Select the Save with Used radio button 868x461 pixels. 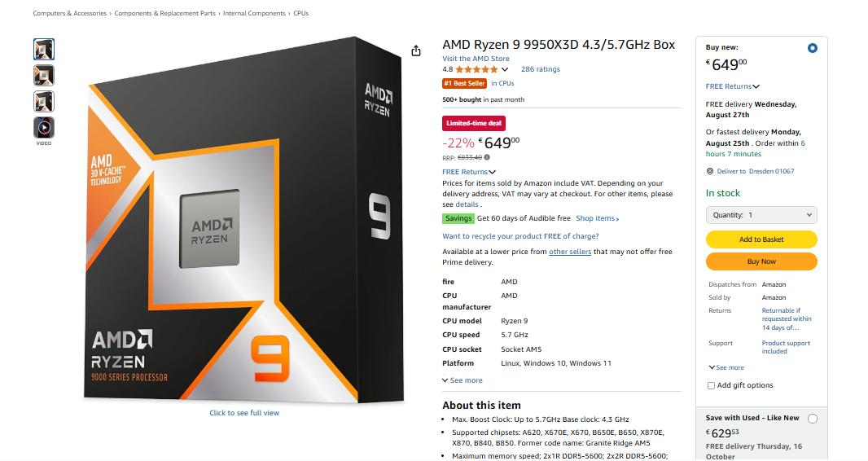pyautogui.click(x=813, y=418)
